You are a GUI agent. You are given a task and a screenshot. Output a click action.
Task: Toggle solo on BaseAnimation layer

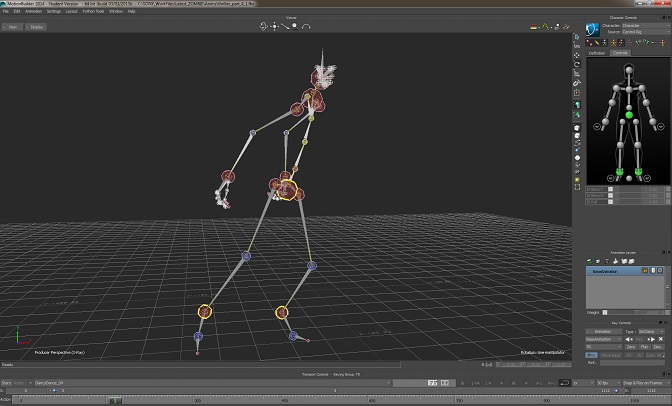(x=653, y=271)
